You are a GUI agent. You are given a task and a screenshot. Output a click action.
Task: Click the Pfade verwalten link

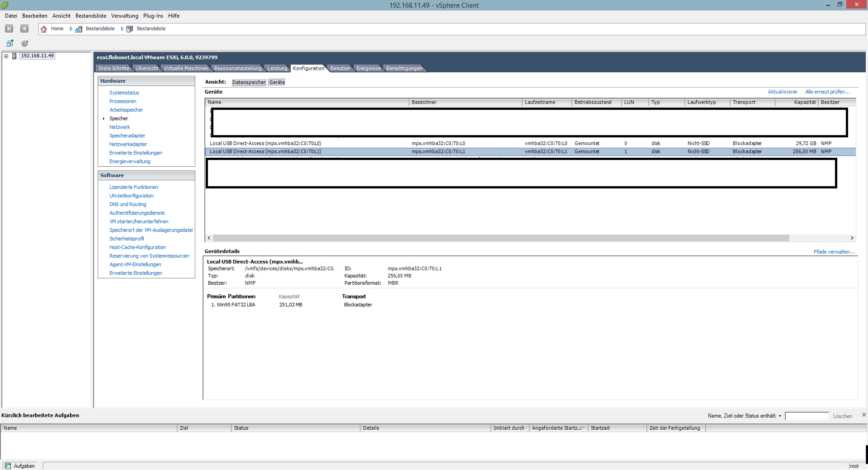(x=834, y=252)
